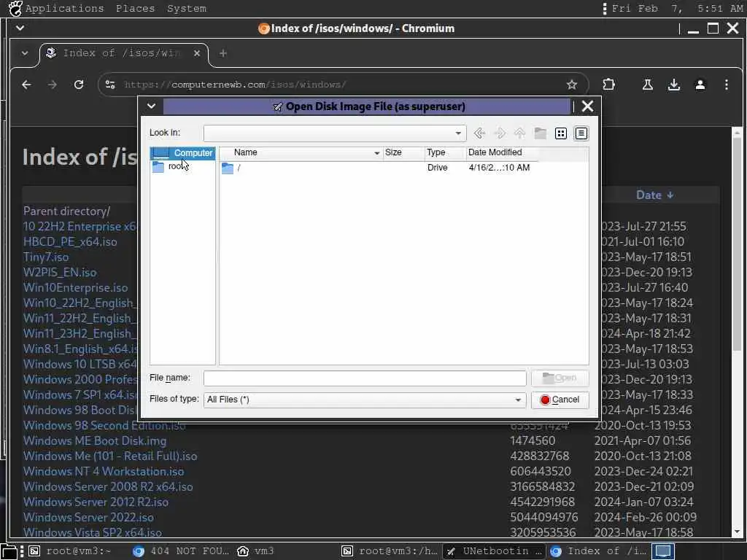747x560 pixels.
Task: Open Chromium three-dot menu
Action: (726, 85)
